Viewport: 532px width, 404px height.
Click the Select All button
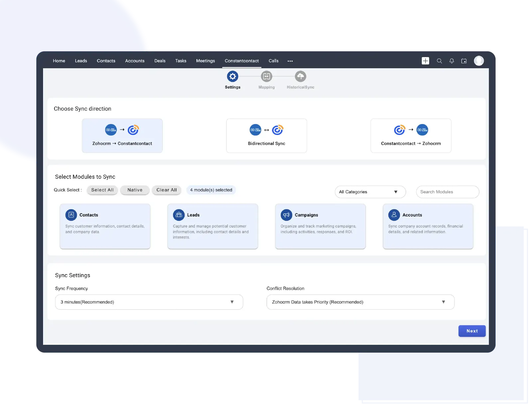pyautogui.click(x=102, y=190)
